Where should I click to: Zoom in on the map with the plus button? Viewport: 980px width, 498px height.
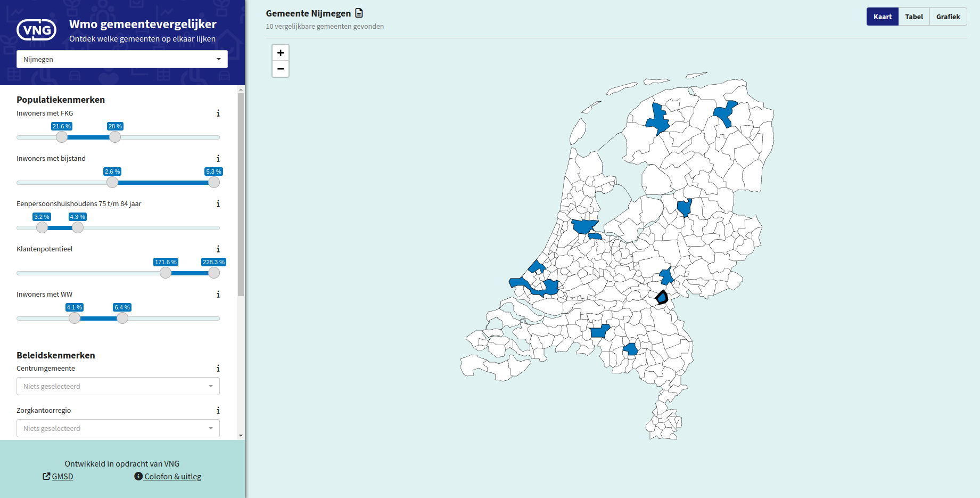[281, 52]
